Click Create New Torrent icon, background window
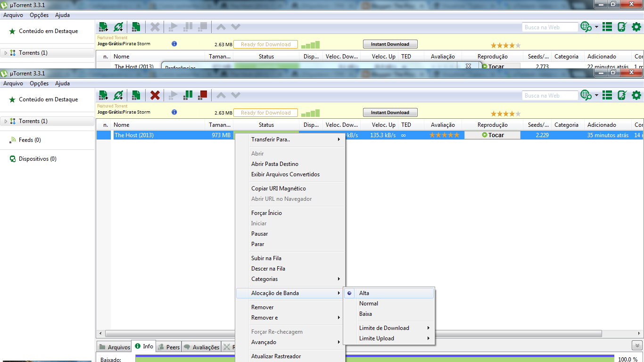Viewport: 644px width, 362px height. click(136, 27)
